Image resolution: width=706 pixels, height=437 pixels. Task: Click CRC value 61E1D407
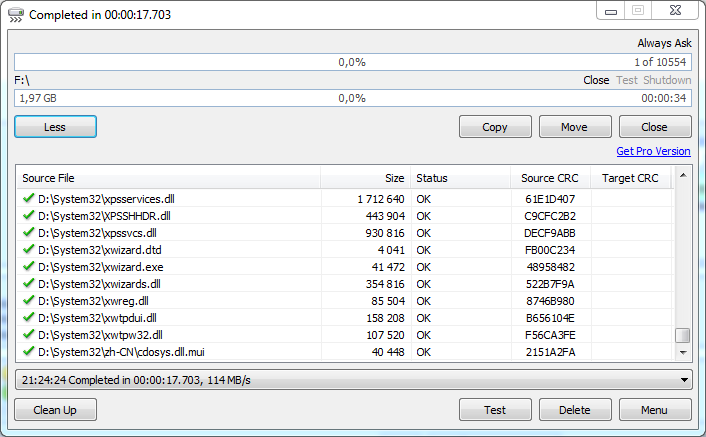[550, 199]
